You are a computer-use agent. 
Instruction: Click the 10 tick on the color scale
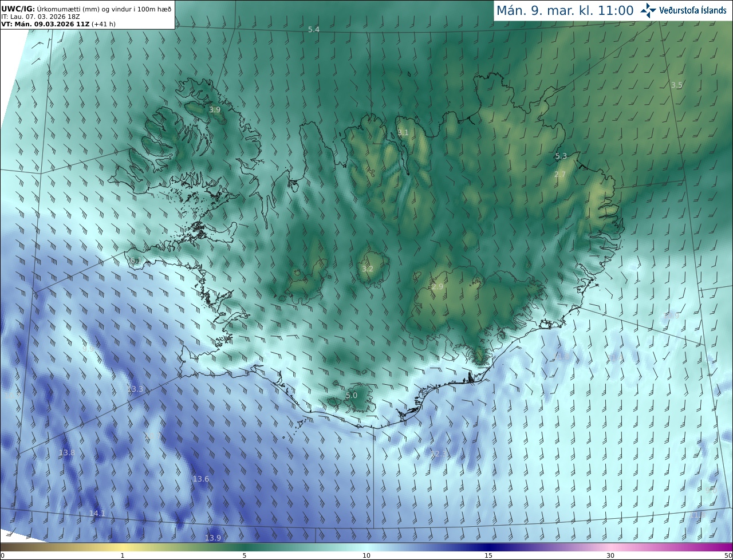point(366,555)
